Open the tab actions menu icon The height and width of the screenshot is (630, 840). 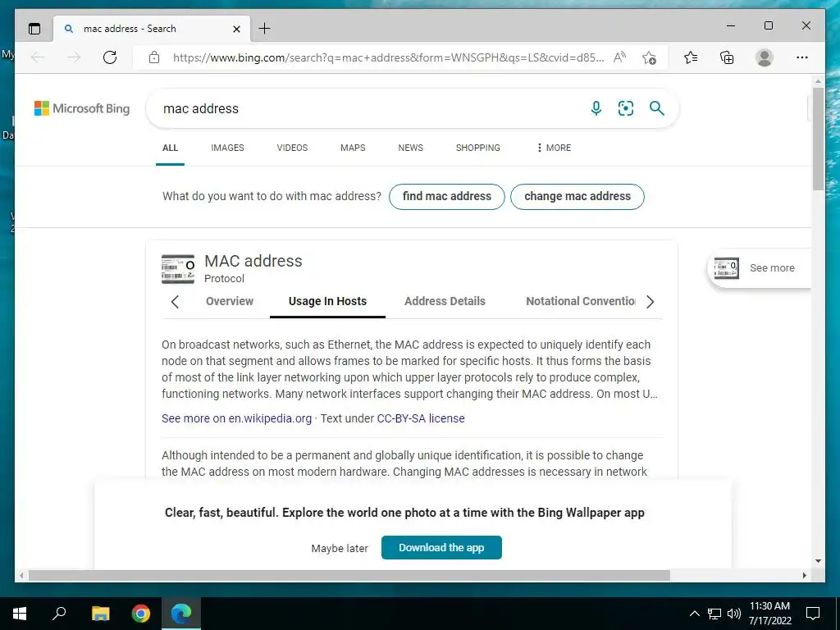point(34,29)
